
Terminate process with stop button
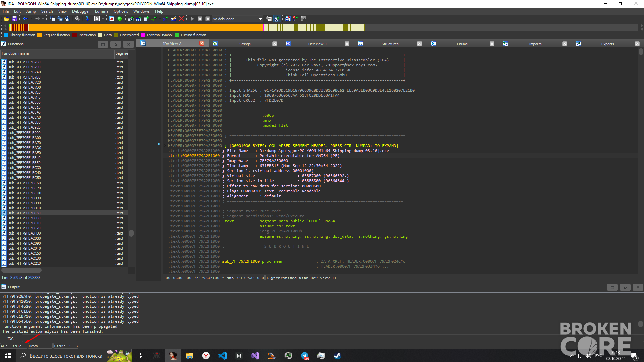(208, 19)
